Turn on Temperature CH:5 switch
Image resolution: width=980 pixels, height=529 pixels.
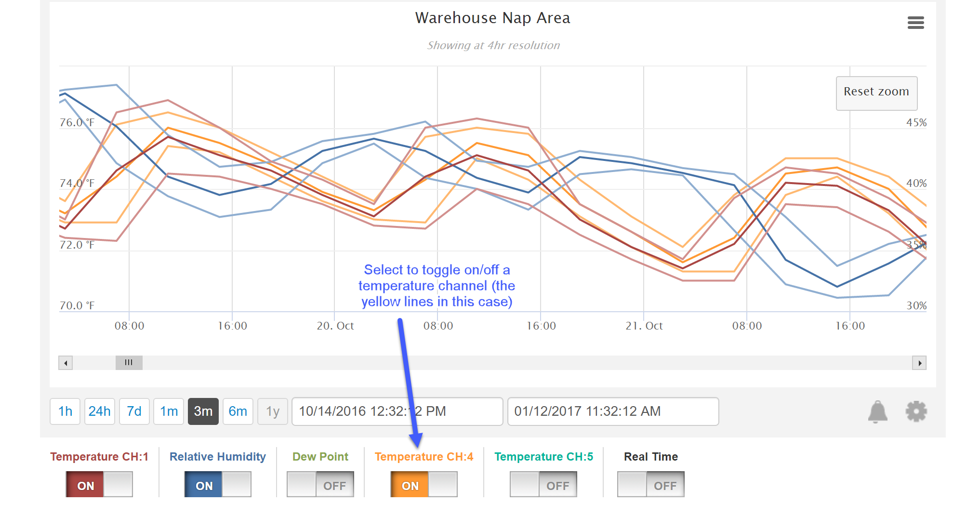coord(543,484)
